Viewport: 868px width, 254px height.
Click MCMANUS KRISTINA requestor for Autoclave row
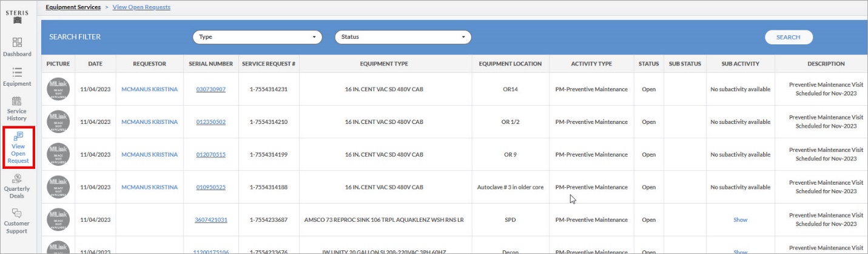coord(150,187)
